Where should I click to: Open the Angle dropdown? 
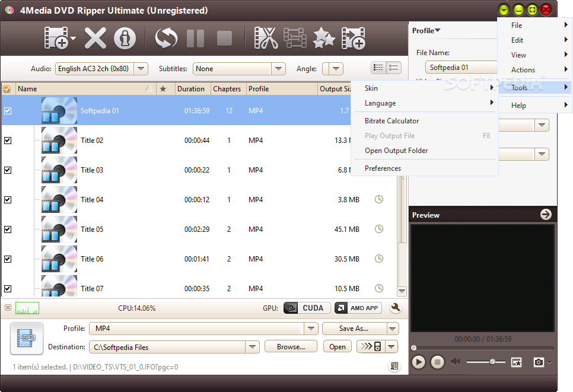point(336,68)
